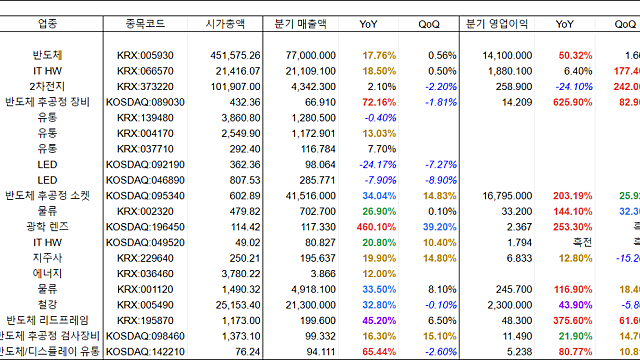
Task: Select revenue YoY value -24.17%
Action: pyautogui.click(x=378, y=164)
